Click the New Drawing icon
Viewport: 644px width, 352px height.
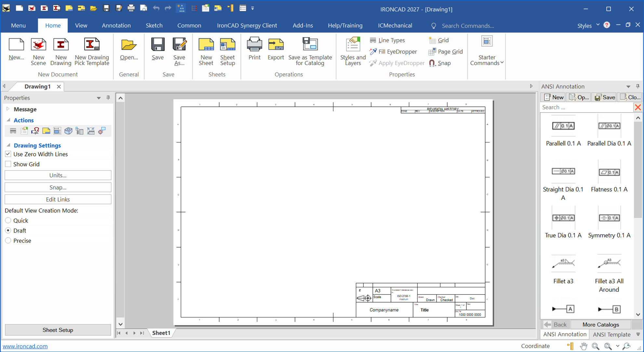pos(61,45)
